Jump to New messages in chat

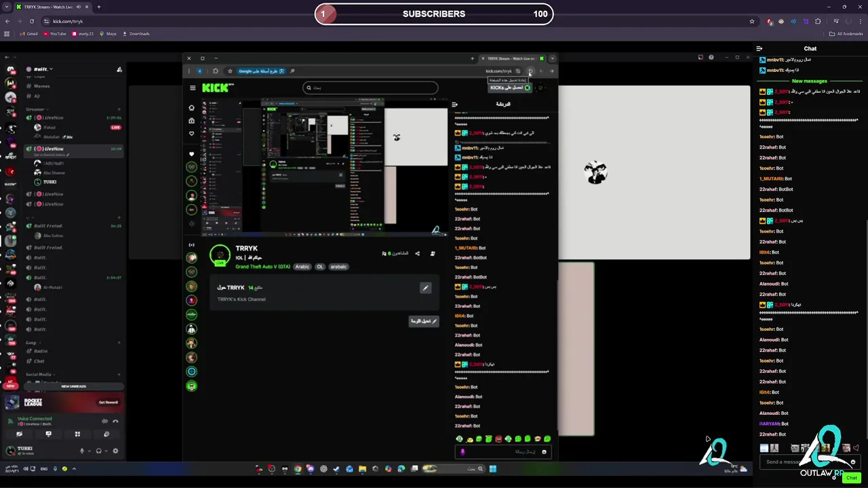coord(810,81)
